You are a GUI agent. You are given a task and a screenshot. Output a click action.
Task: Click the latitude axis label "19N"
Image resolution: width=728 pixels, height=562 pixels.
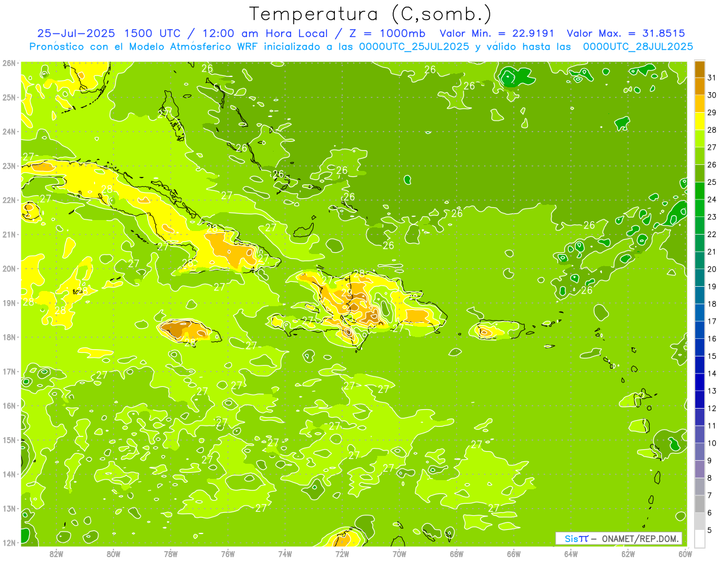click(x=9, y=303)
